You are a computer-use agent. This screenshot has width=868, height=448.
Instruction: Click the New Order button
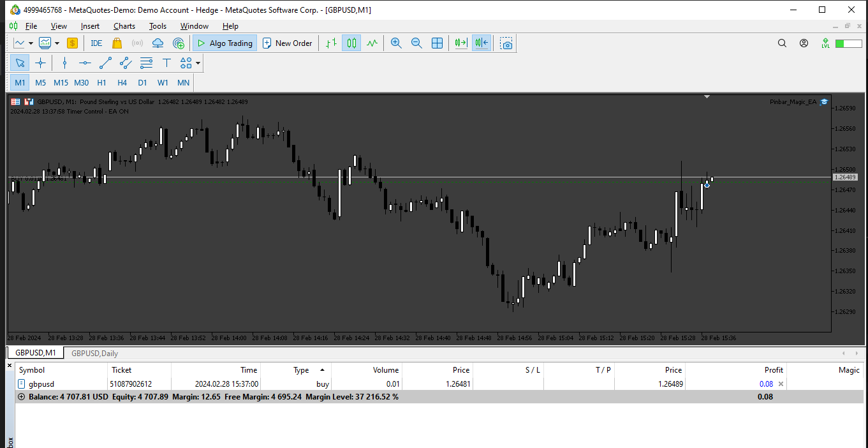pos(287,43)
